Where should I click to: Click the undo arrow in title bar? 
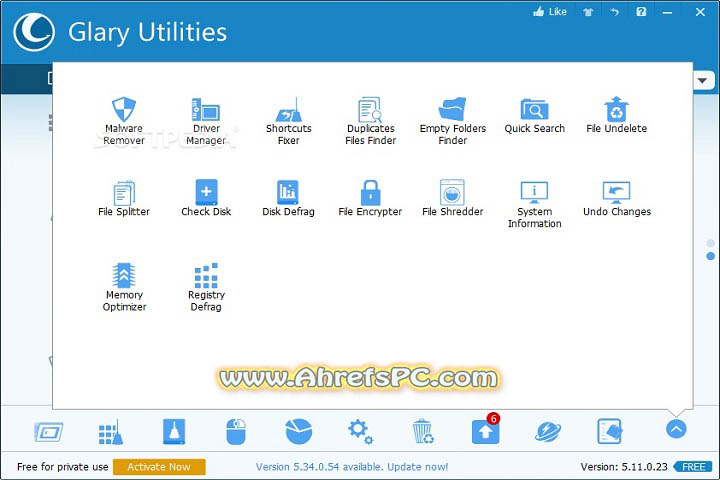pyautogui.click(x=614, y=12)
